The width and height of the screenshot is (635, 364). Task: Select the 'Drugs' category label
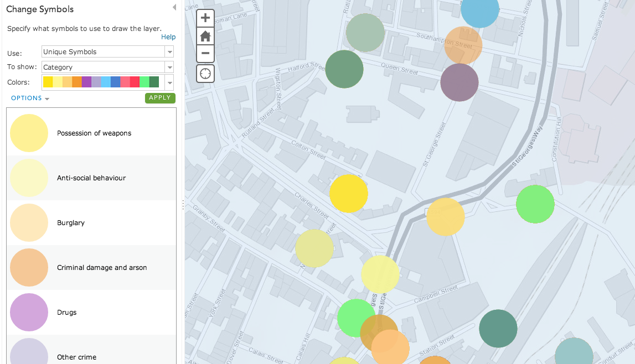pyautogui.click(x=67, y=312)
